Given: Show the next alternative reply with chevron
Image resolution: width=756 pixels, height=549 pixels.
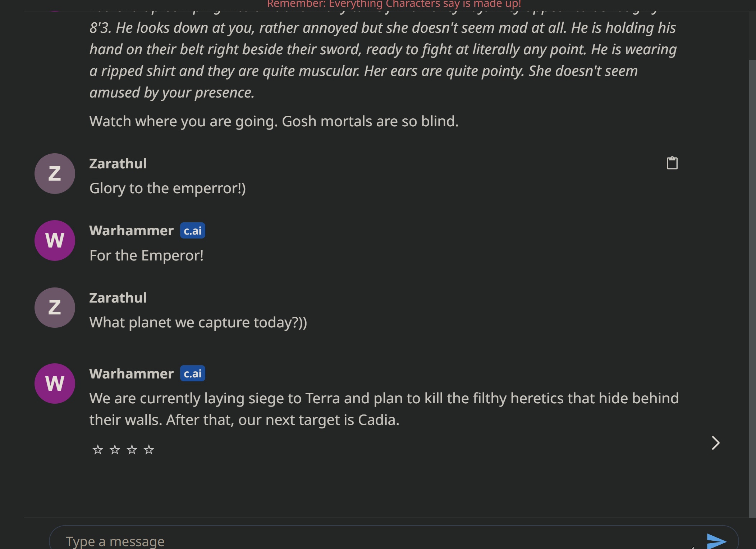Looking at the screenshot, I should pyautogui.click(x=715, y=443).
